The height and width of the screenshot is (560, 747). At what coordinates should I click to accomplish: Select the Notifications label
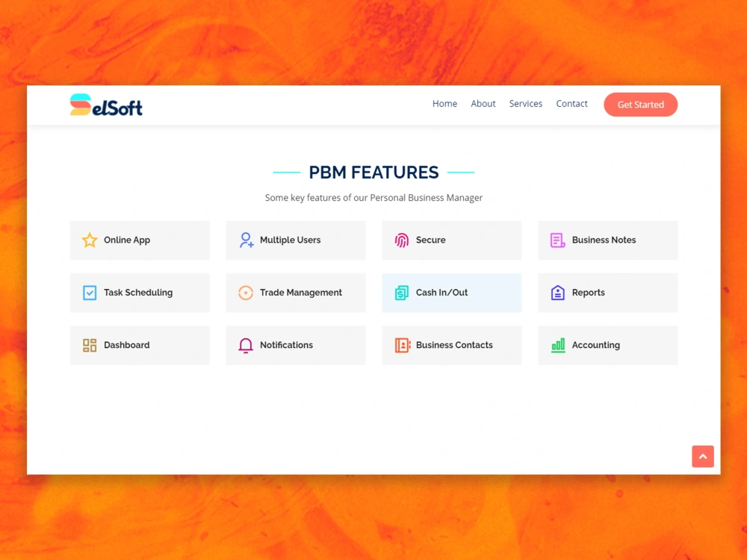[x=286, y=345]
